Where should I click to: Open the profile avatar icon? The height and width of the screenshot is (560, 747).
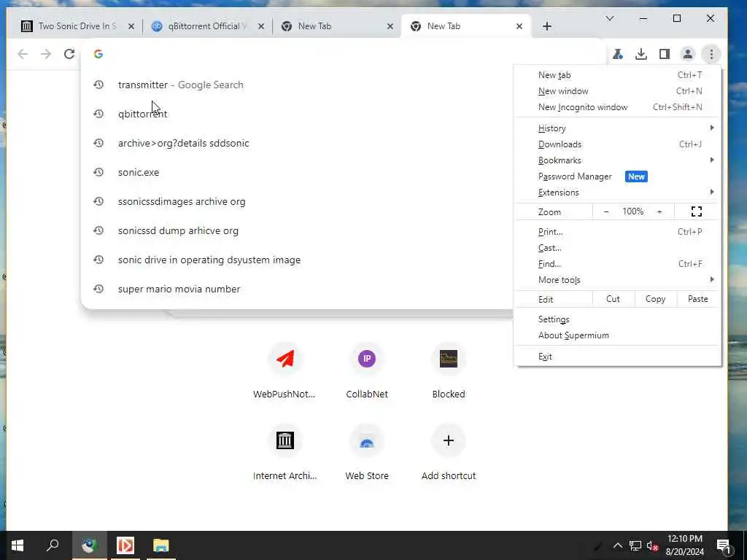click(x=687, y=54)
